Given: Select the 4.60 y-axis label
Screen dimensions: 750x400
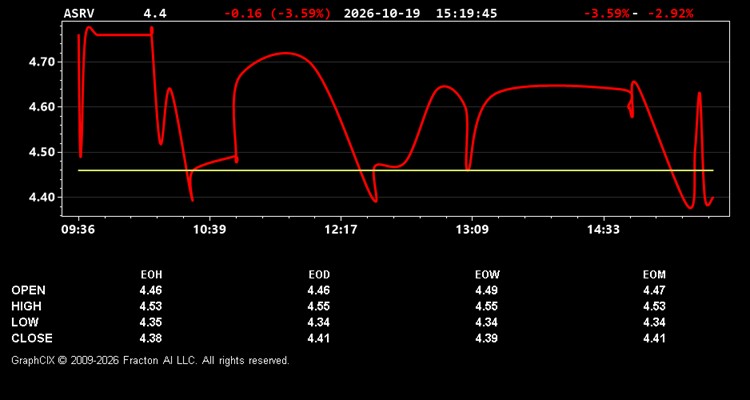Looking at the screenshot, I should coord(43,107).
